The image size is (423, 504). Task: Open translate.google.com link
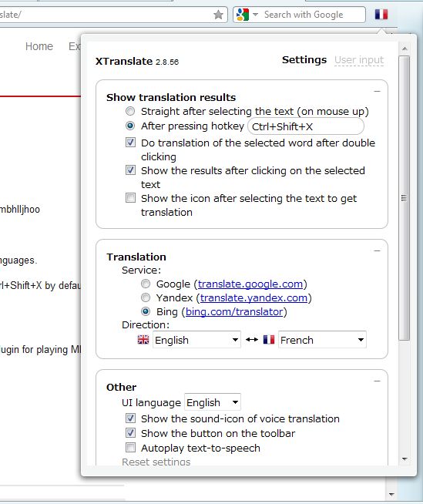point(250,284)
